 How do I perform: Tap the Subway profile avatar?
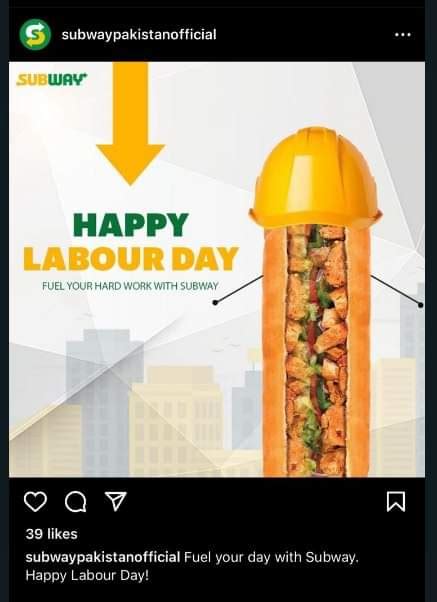tap(35, 35)
